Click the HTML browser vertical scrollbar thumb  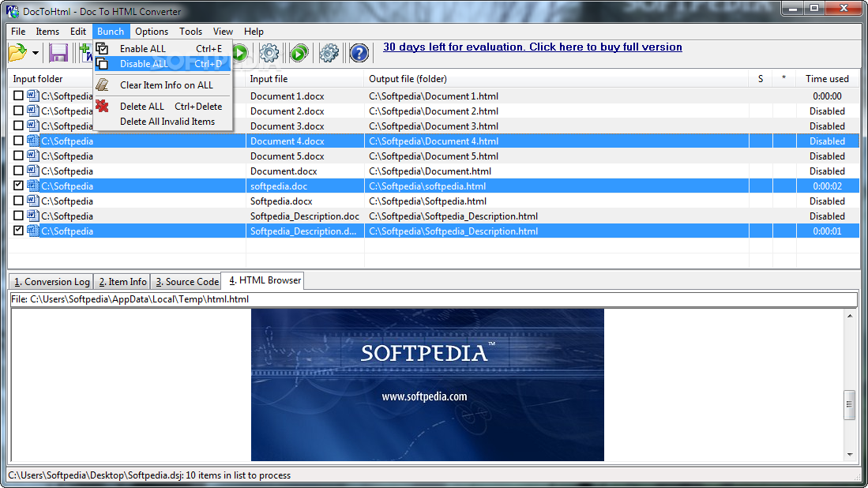click(x=850, y=404)
